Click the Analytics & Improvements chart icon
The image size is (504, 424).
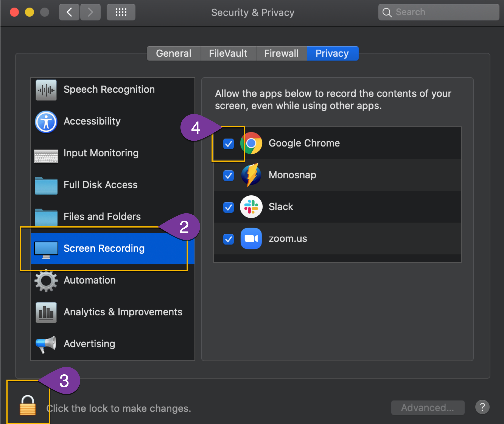(x=46, y=312)
